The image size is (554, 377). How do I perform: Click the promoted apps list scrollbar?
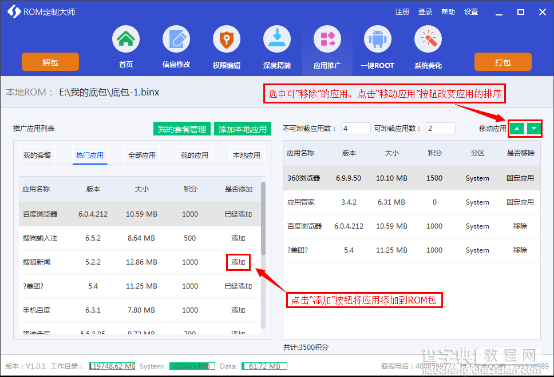click(x=263, y=219)
